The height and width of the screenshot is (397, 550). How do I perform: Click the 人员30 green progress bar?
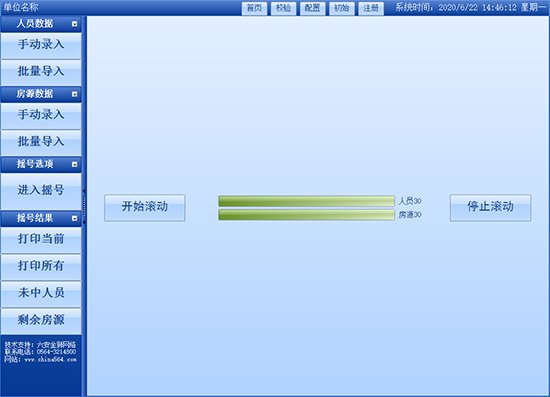(306, 201)
